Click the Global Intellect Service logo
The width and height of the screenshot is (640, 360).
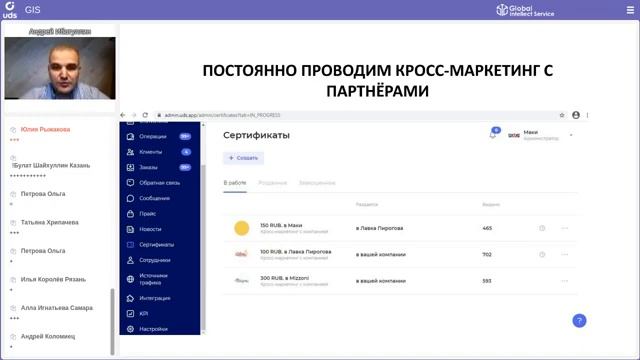pyautogui.click(x=525, y=10)
